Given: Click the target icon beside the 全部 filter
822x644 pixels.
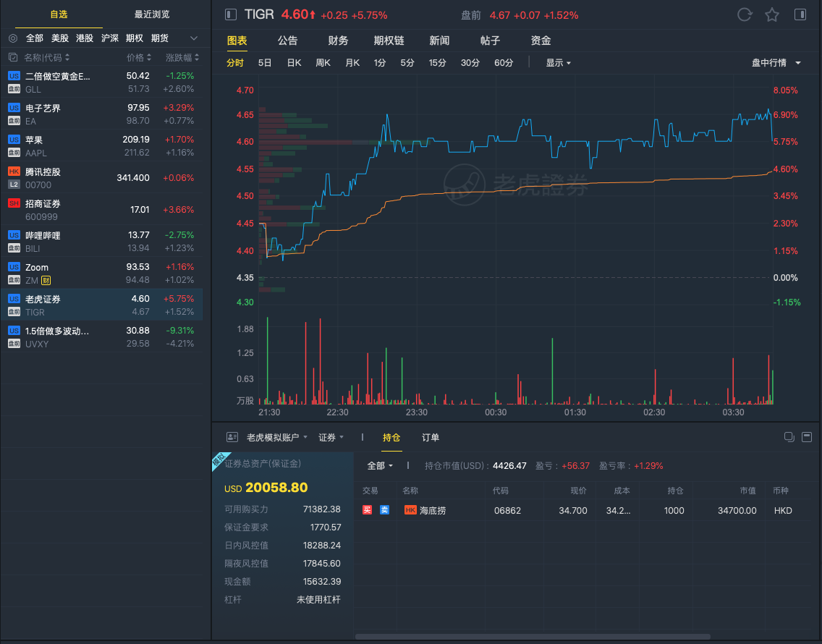Looking at the screenshot, I should [x=13, y=38].
